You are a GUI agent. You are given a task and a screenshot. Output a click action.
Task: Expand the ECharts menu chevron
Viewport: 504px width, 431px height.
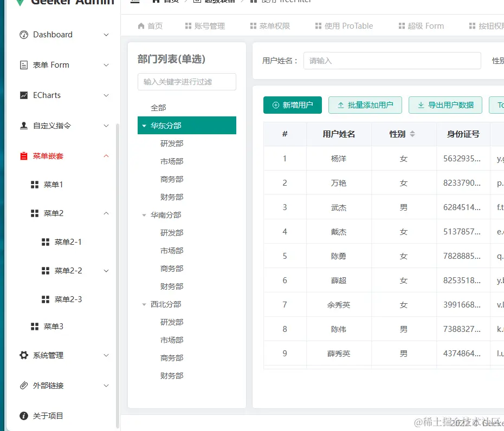click(x=106, y=95)
